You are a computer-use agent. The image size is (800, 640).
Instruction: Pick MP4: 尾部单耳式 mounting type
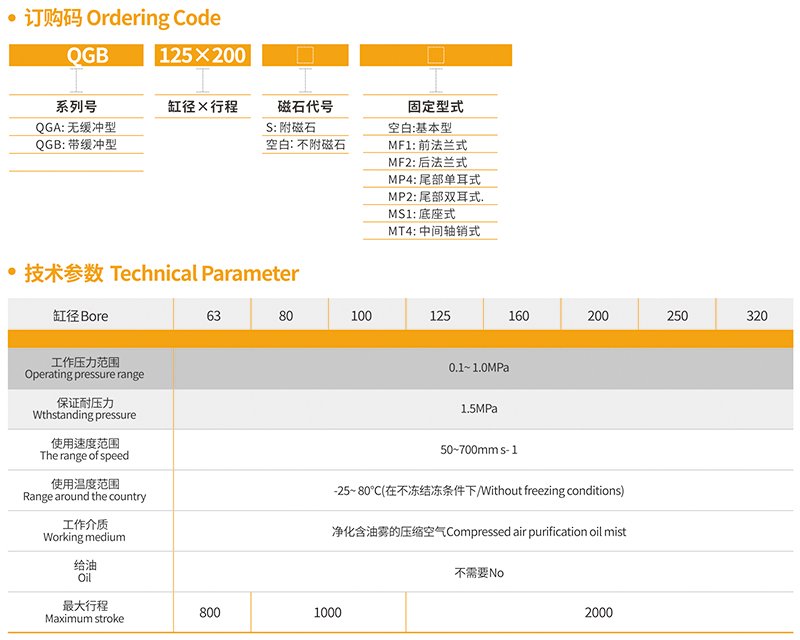point(434,179)
